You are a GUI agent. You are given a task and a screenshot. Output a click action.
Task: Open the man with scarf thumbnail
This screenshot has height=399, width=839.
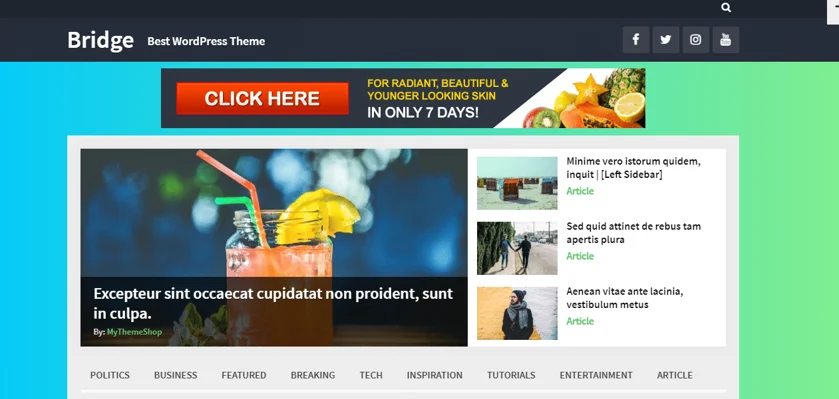pos(517,313)
